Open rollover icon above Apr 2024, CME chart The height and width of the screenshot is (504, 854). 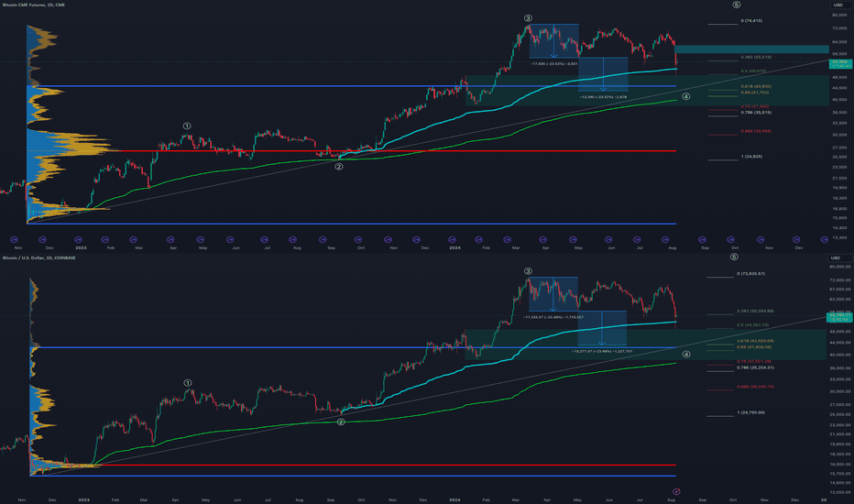coord(542,239)
